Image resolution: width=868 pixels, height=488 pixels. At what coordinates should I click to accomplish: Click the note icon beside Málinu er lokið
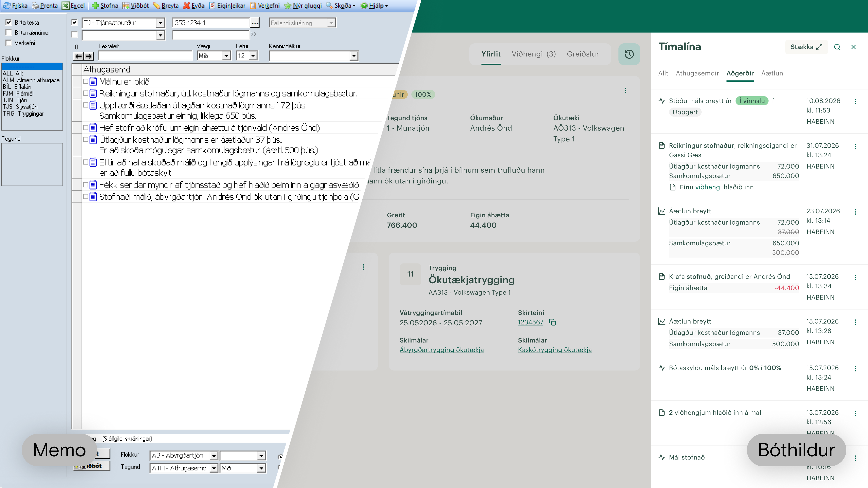pos(93,82)
